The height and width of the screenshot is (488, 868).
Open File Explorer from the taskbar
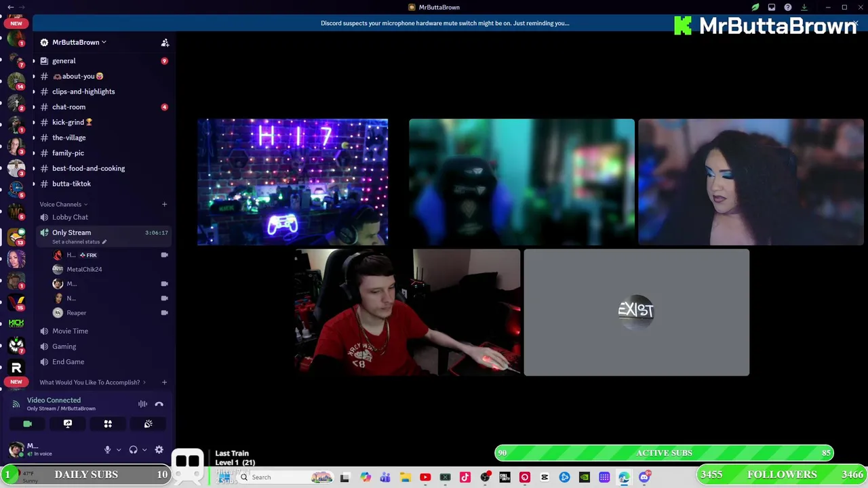[406, 477]
